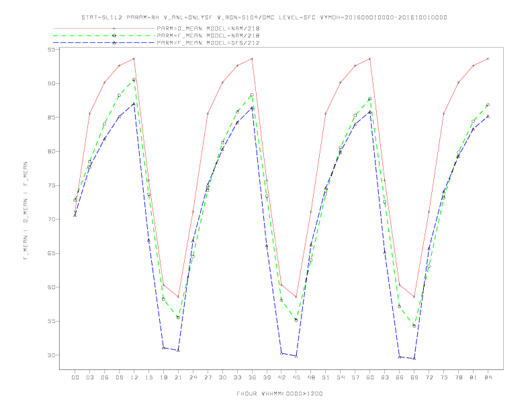This screenshot has height=411, width=532.
Task: Click the y-axis tick label 70
Action: click(x=52, y=220)
